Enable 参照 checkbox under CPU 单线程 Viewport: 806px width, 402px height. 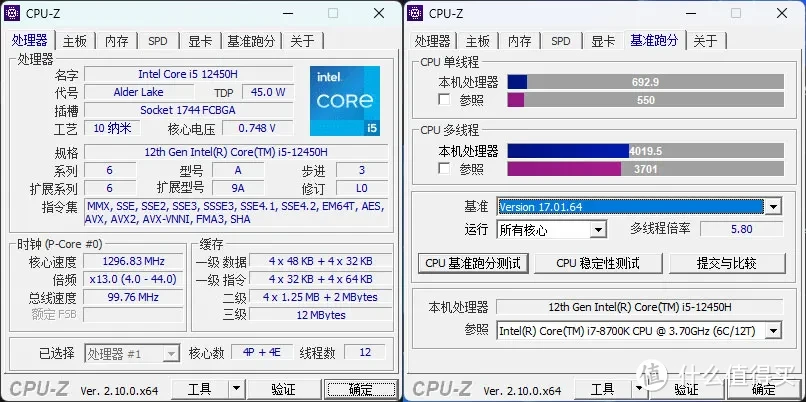point(444,99)
